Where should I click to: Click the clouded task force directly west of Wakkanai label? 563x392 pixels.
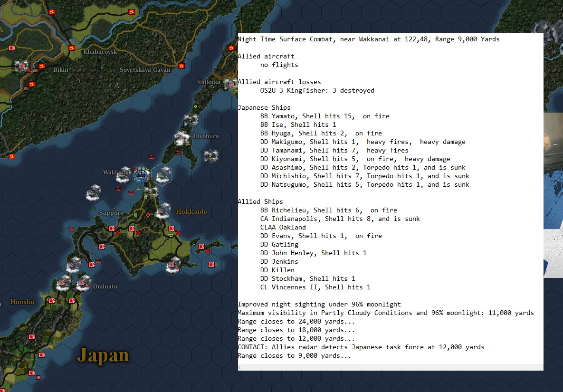click(x=124, y=175)
